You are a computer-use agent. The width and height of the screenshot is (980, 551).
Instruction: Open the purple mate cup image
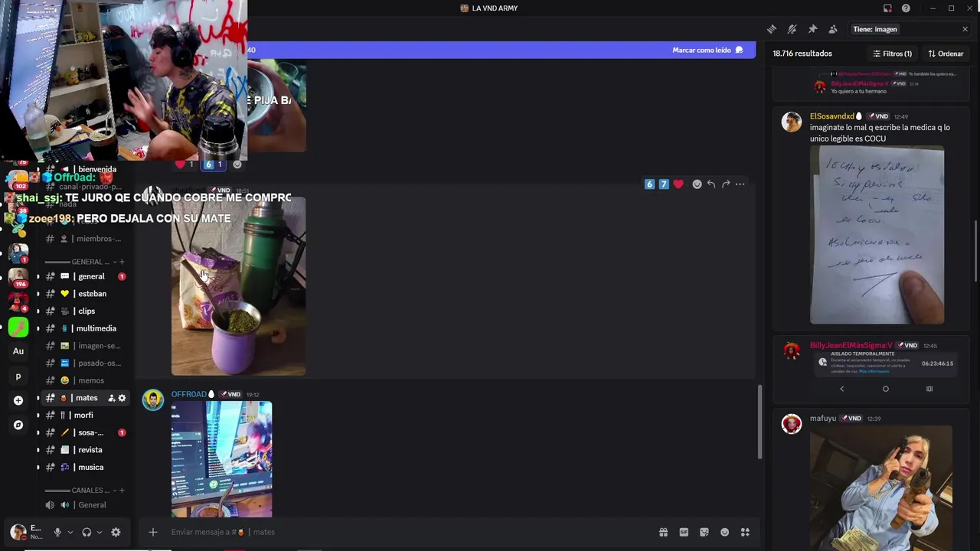pyautogui.click(x=238, y=286)
